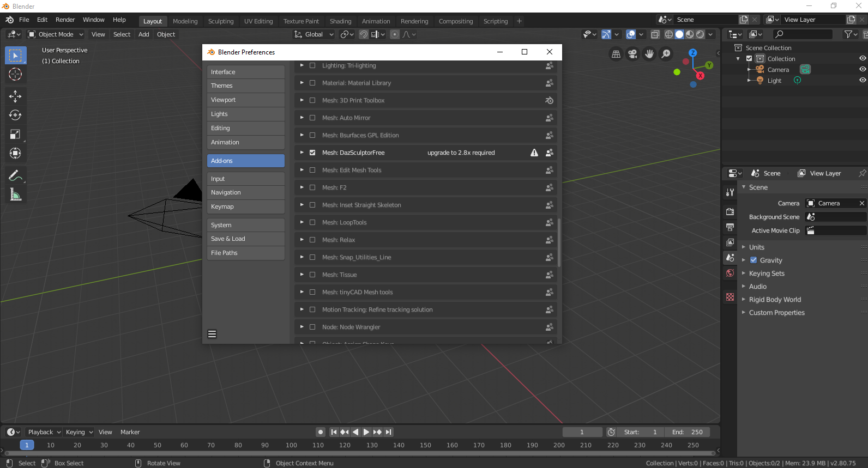Open the Save & Load preferences section

[246, 239]
